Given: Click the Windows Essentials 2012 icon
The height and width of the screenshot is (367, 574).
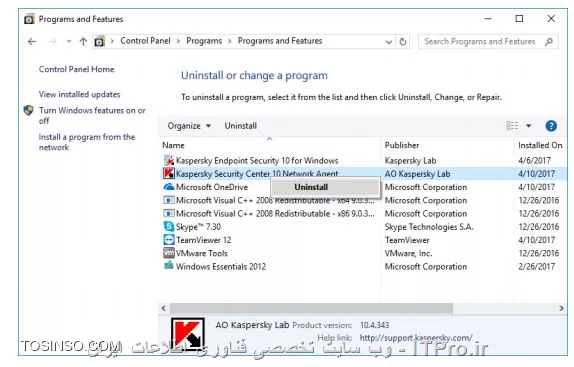Looking at the screenshot, I should pos(169,266).
